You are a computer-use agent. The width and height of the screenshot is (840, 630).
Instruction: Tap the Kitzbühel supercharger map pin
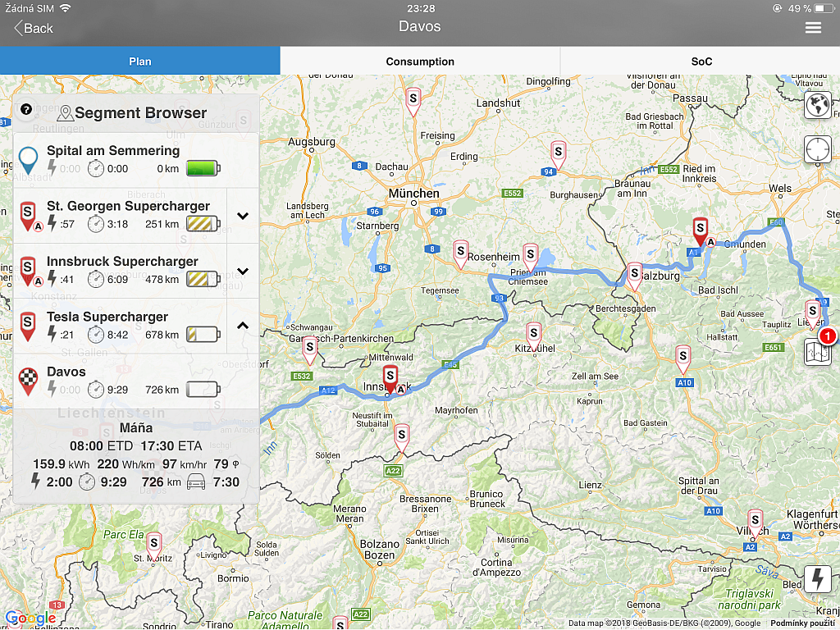click(534, 334)
